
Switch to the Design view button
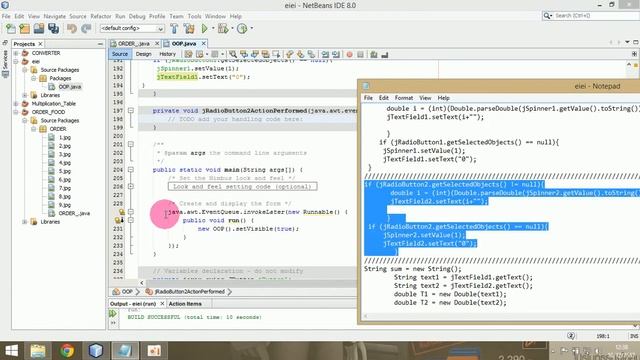click(143, 54)
